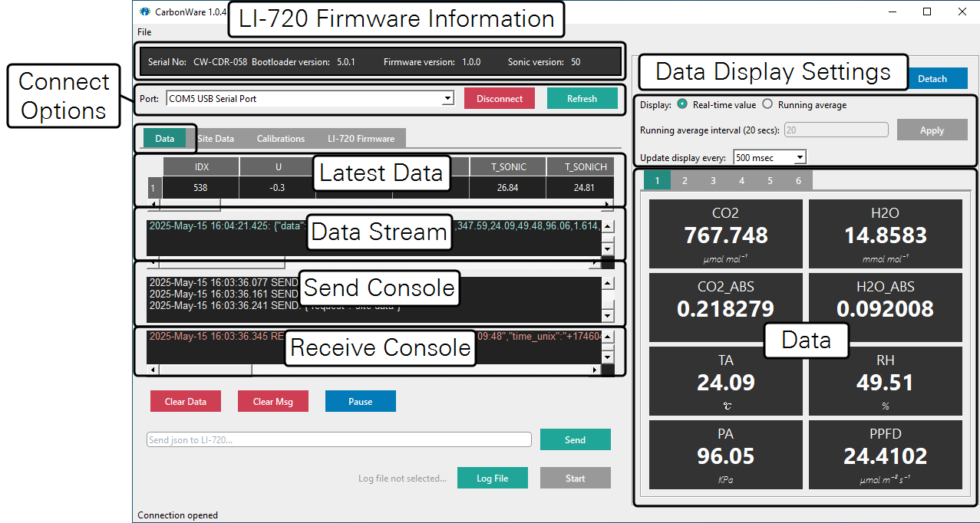Click the Clear Msg button
The height and width of the screenshot is (523, 980).
273,402
